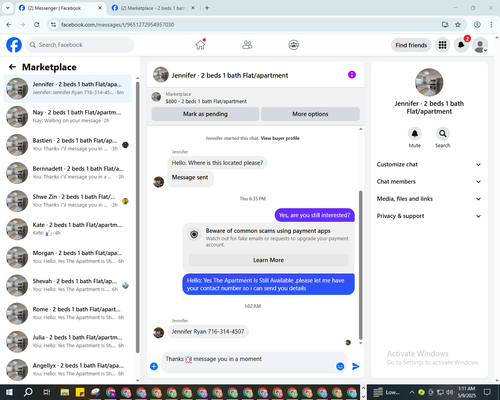The image size is (500, 400).
Task: Open the Chrome three-dot menu
Action: click(x=491, y=24)
